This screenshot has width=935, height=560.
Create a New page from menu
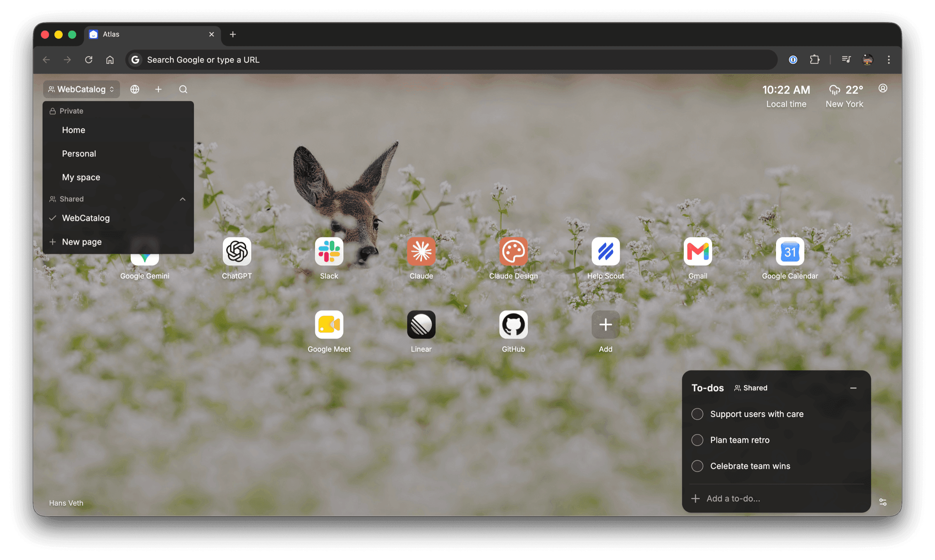tap(118, 242)
